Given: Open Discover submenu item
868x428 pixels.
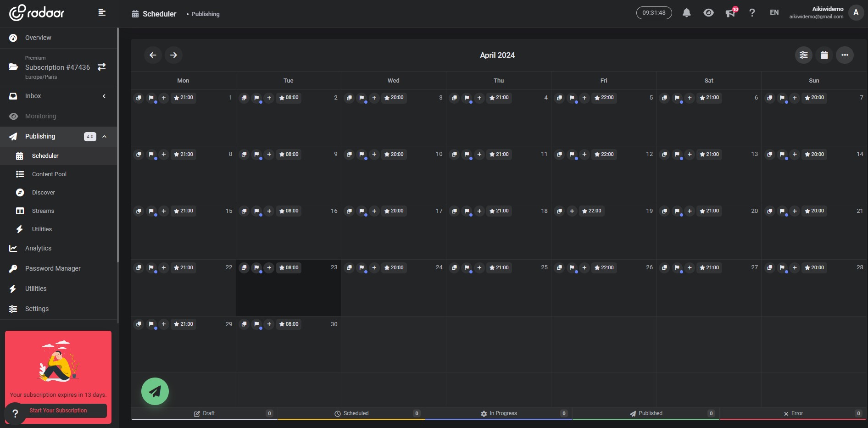Looking at the screenshot, I should coord(59,192).
